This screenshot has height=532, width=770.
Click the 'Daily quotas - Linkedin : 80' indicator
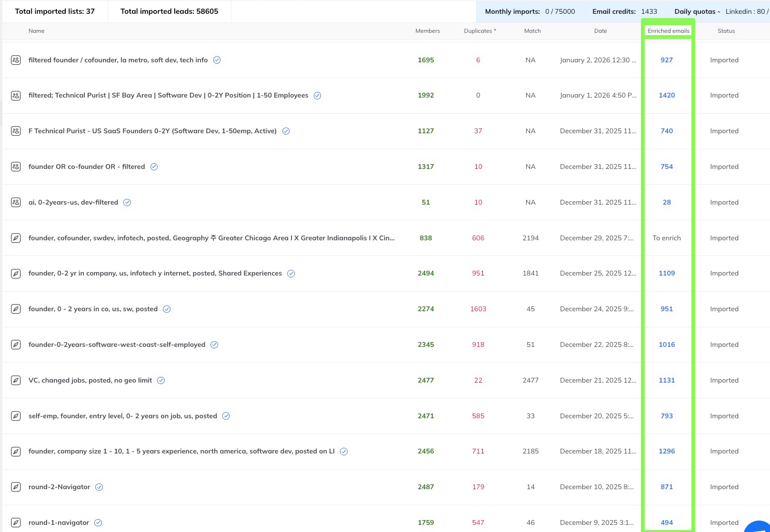click(x=722, y=11)
